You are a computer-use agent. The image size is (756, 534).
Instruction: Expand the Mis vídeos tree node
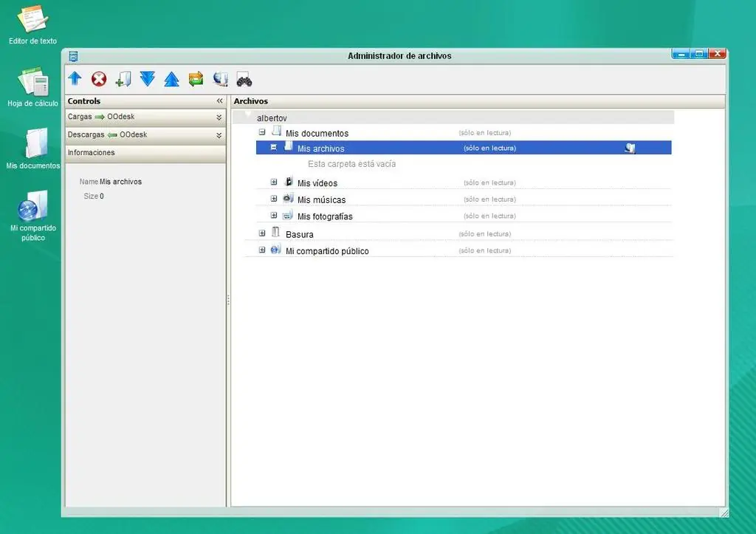click(274, 182)
